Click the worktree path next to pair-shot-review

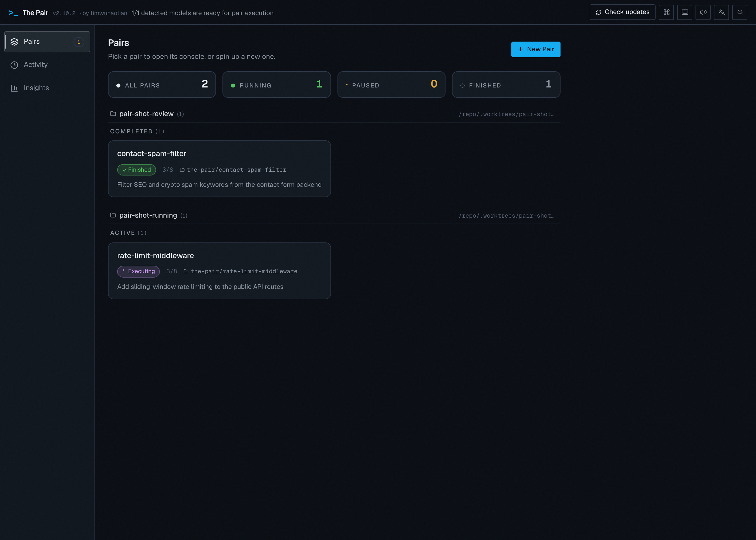(507, 114)
